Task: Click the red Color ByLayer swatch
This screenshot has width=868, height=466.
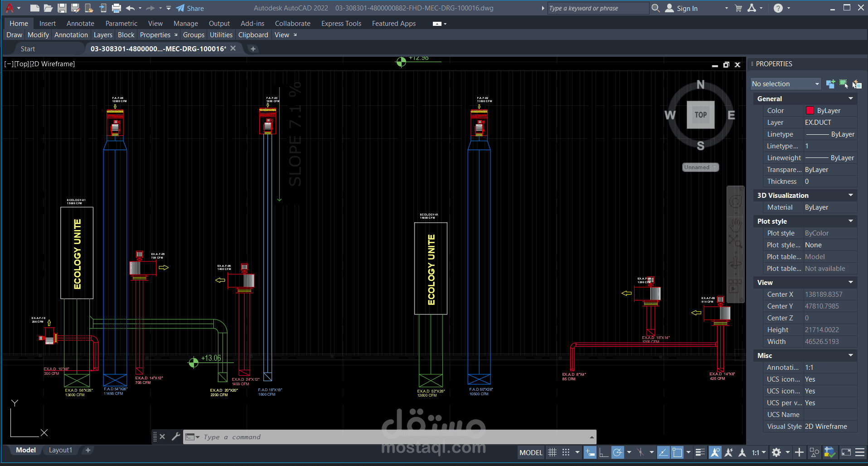Action: tap(810, 111)
